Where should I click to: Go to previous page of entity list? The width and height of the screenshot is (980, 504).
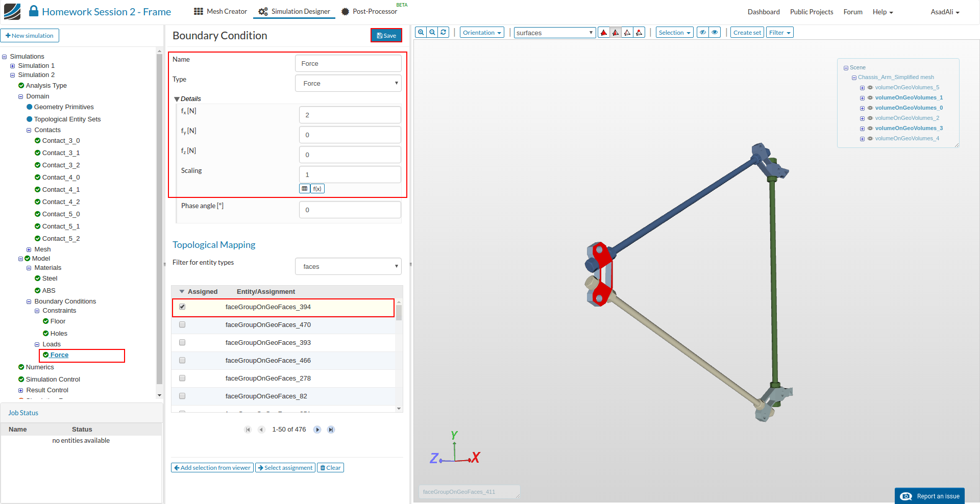coord(261,430)
